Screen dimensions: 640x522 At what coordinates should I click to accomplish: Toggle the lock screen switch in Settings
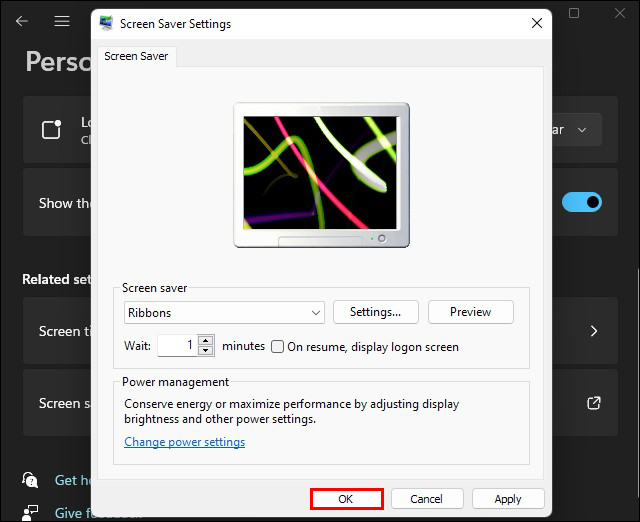[582, 202]
